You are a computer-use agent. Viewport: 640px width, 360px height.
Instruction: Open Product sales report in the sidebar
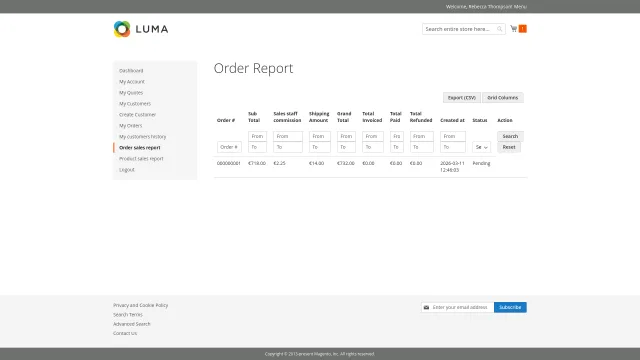141,159
